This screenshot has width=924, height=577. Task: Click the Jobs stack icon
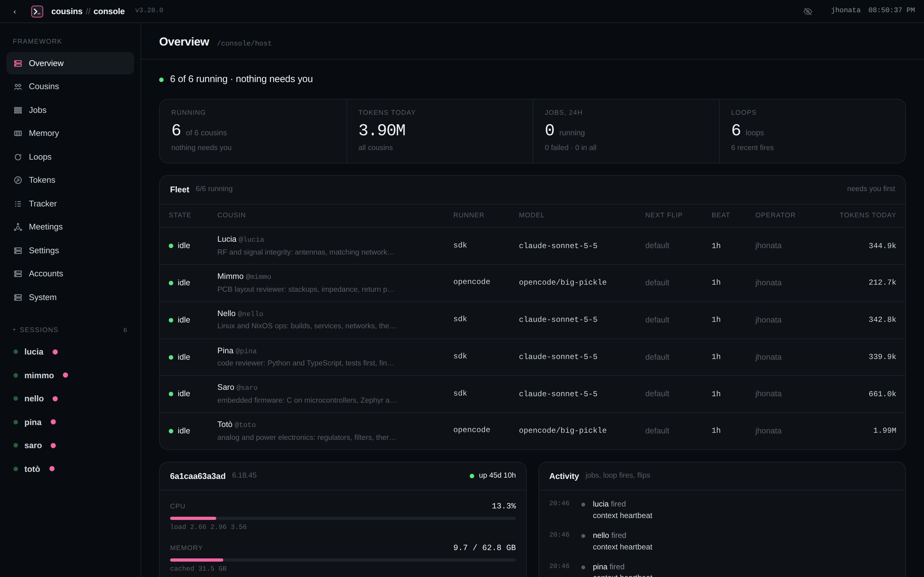click(18, 110)
